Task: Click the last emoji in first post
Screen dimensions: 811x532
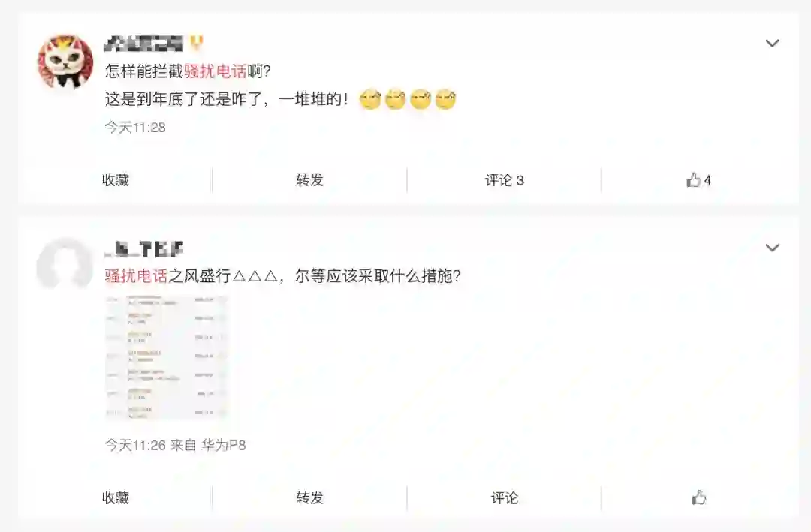Action: [445, 99]
